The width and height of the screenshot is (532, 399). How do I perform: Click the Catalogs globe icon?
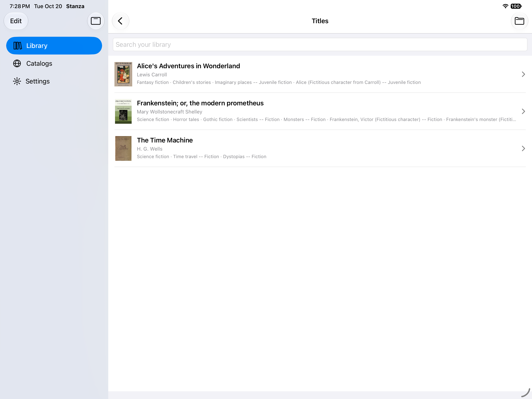pos(17,63)
